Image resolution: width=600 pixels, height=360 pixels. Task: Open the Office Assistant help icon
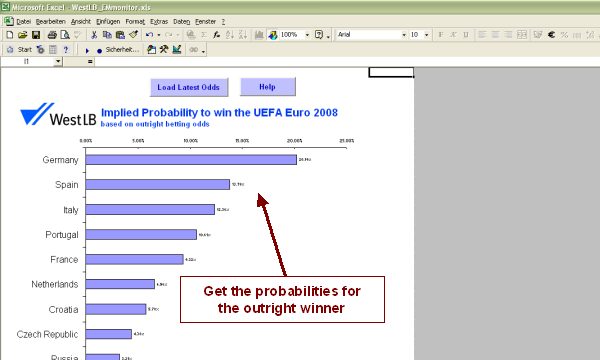(x=319, y=35)
